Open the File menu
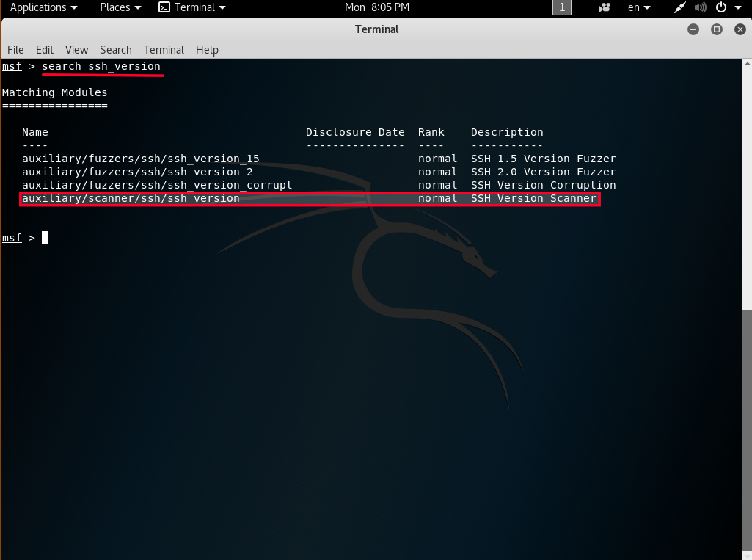Screen dimensions: 752x560 [x=15, y=50]
